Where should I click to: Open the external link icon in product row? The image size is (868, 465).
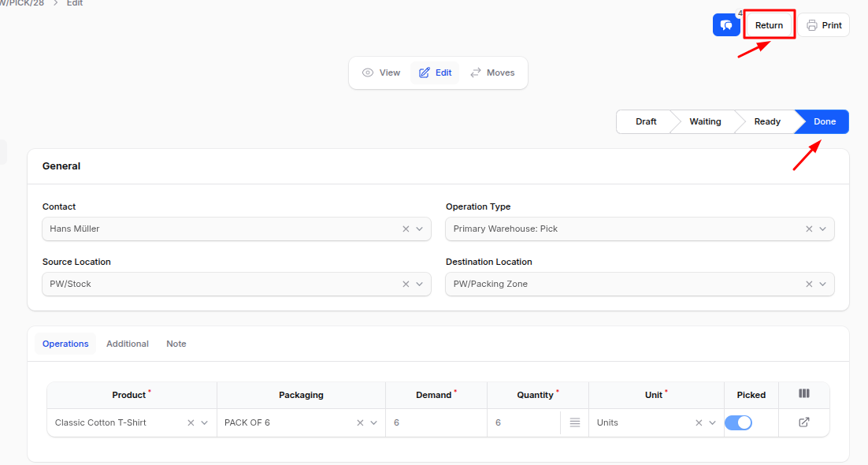(x=803, y=422)
